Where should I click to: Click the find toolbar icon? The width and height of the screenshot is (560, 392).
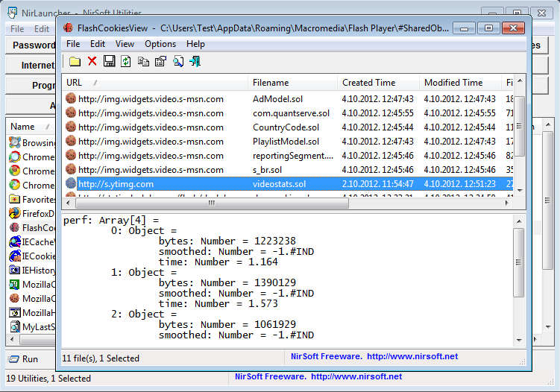pos(177,61)
